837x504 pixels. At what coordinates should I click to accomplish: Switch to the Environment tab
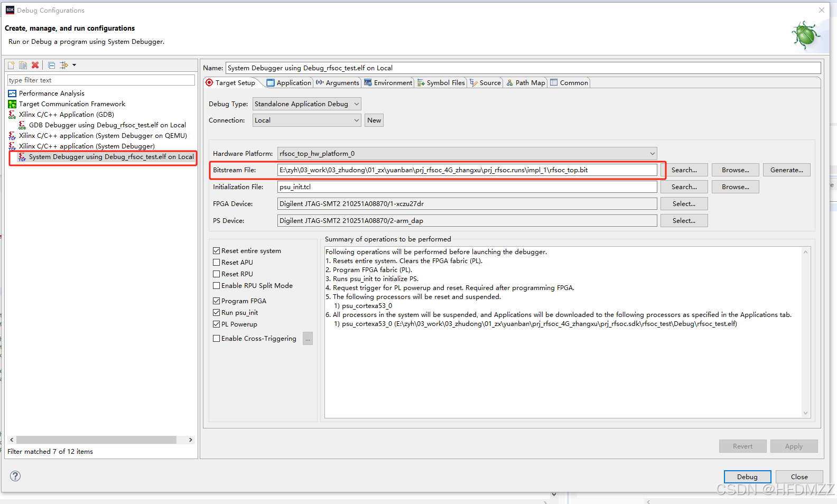[x=388, y=83]
